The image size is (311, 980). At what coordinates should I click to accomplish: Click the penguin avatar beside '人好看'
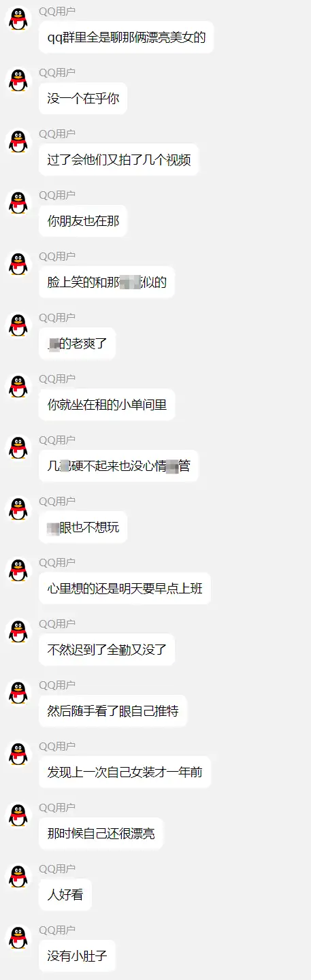pyautogui.click(x=18, y=877)
